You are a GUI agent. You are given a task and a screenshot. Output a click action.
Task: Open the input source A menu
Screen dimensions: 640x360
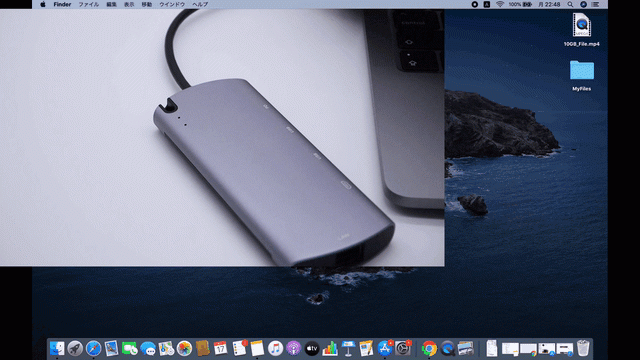click(x=487, y=4)
